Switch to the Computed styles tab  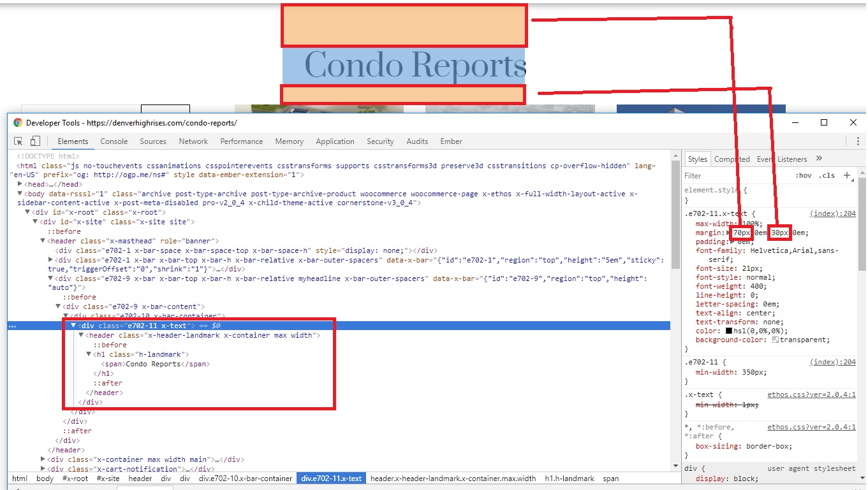[x=732, y=159]
